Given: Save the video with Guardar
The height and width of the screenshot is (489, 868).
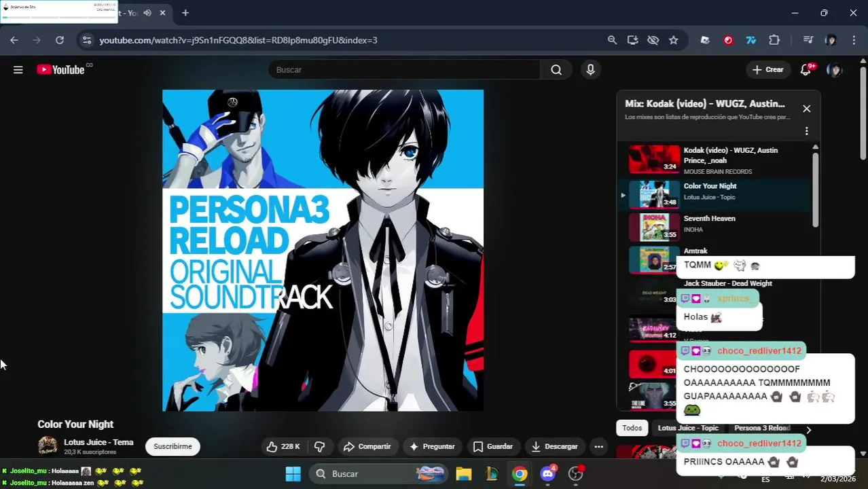Looking at the screenshot, I should (492, 446).
